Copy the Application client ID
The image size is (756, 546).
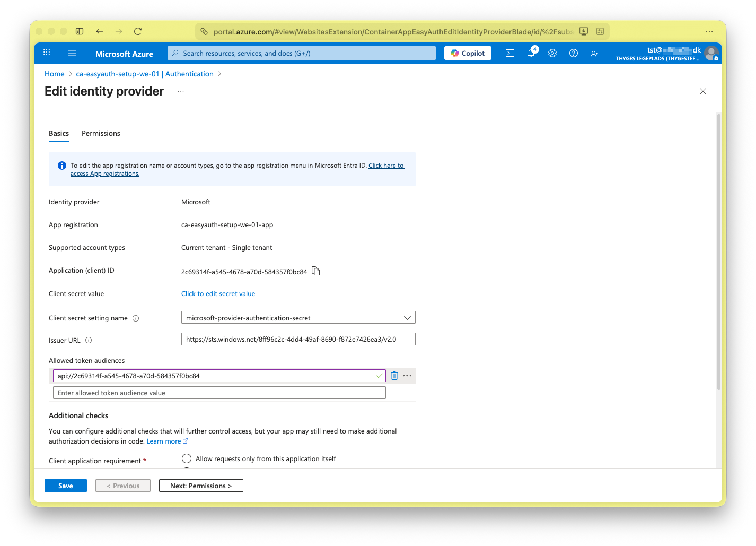(x=316, y=271)
